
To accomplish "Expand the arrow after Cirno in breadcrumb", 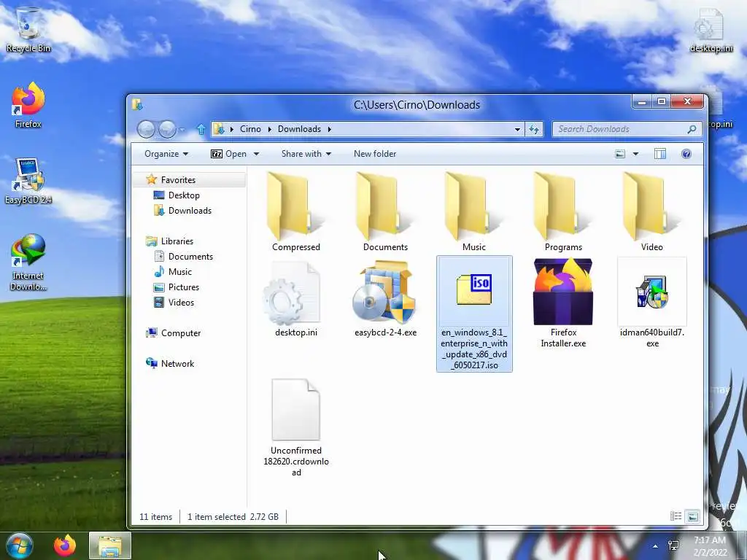I will 270,129.
